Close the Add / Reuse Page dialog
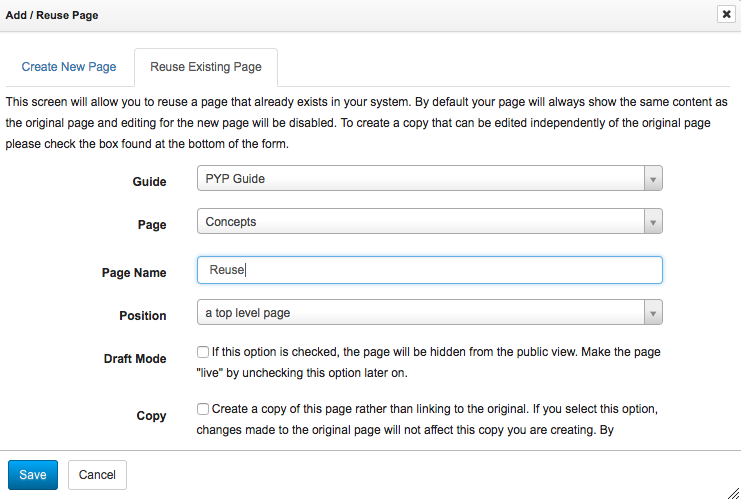 coord(725,15)
